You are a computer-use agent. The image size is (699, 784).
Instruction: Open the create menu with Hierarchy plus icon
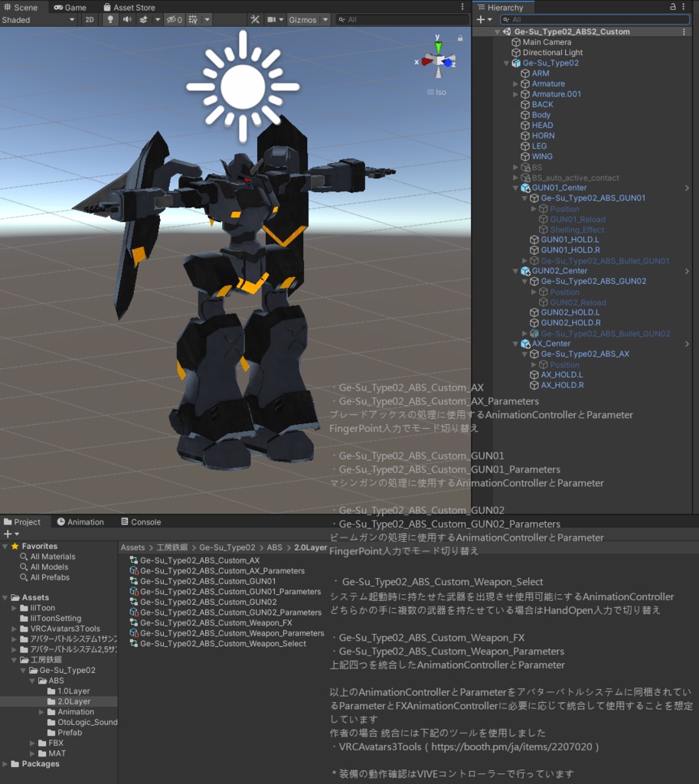pyautogui.click(x=481, y=18)
